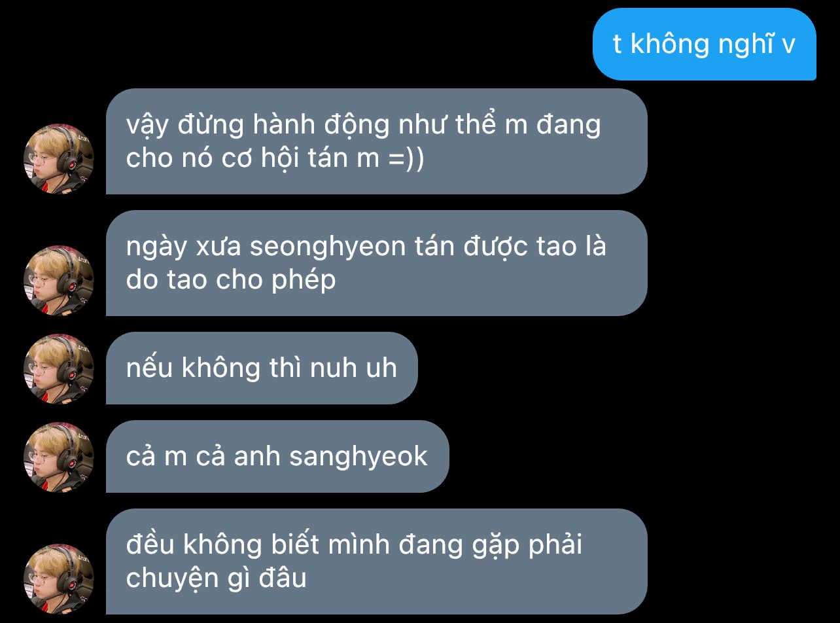Viewport: 840px width, 623px height.
Task: Select the "cả m cả anh sanghyeok" bubble
Action: [x=277, y=456]
